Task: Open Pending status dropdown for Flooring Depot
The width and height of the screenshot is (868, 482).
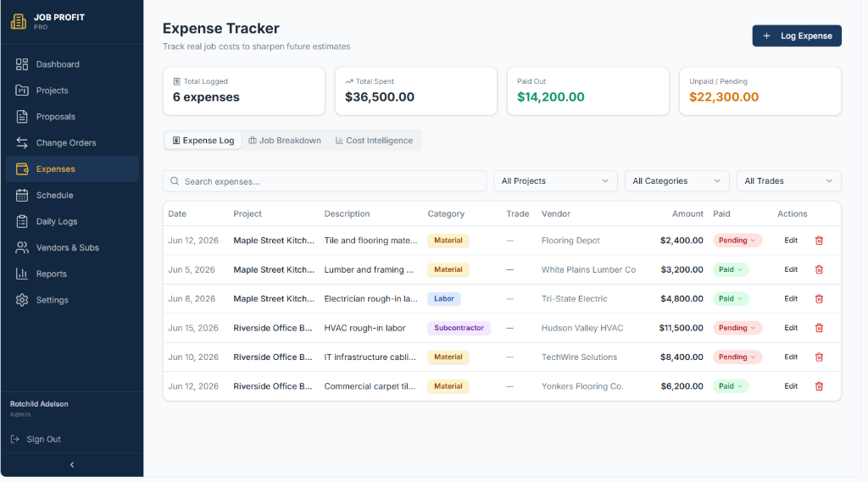Action: (737, 241)
